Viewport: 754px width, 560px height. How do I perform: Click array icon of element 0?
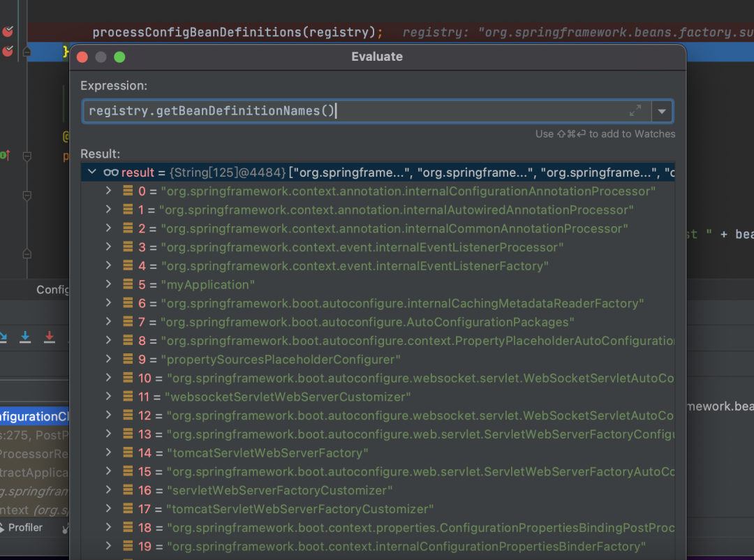pyautogui.click(x=128, y=191)
